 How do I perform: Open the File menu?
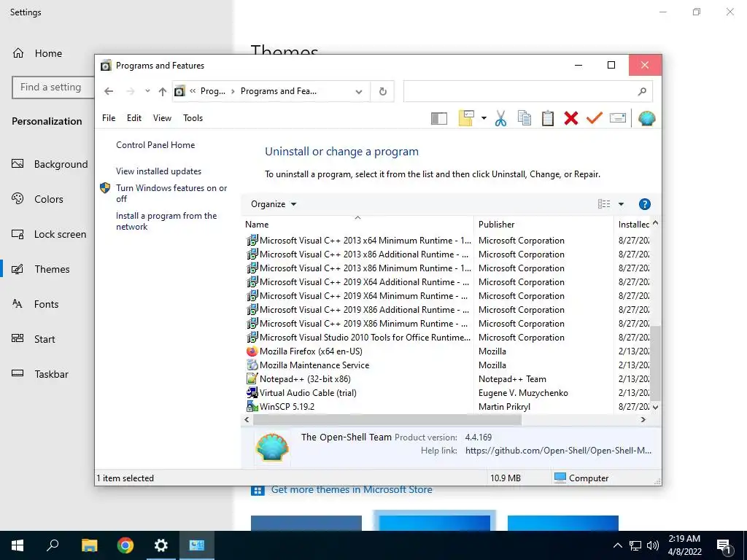[109, 118]
